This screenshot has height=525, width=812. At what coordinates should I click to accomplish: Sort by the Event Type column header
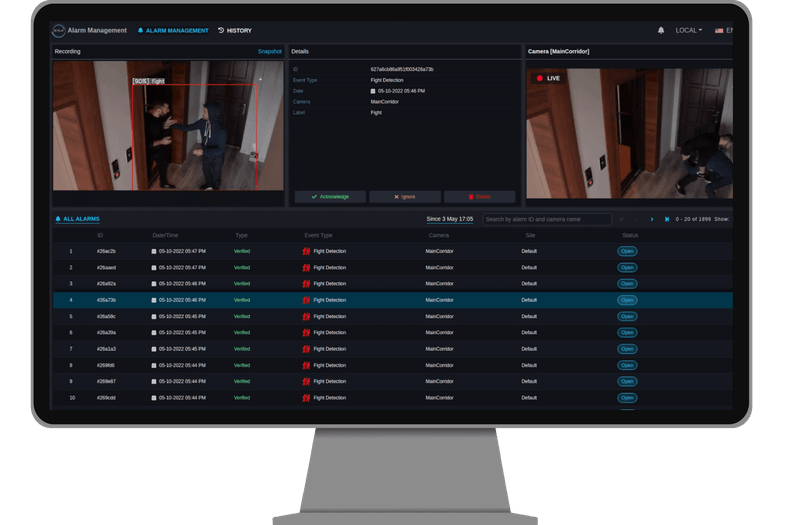click(318, 235)
